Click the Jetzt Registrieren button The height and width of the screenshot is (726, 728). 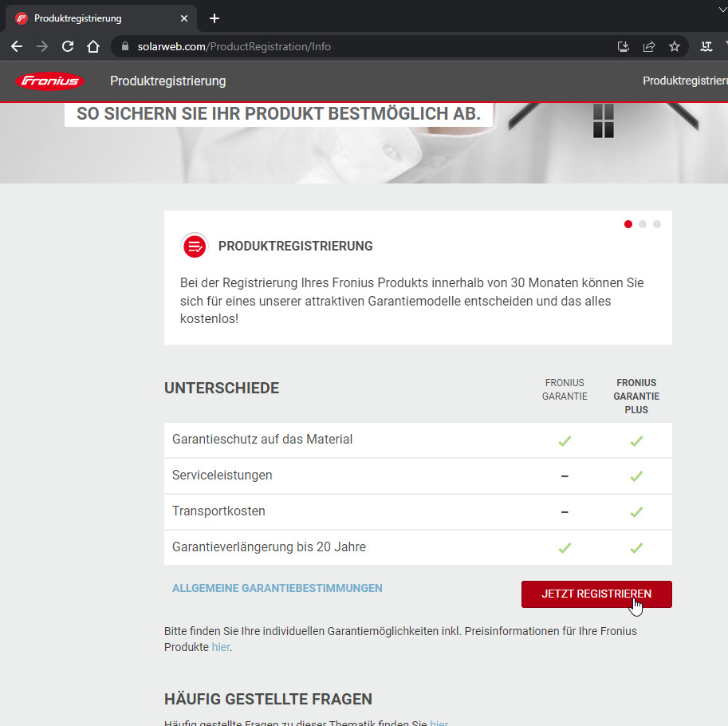[x=596, y=594]
